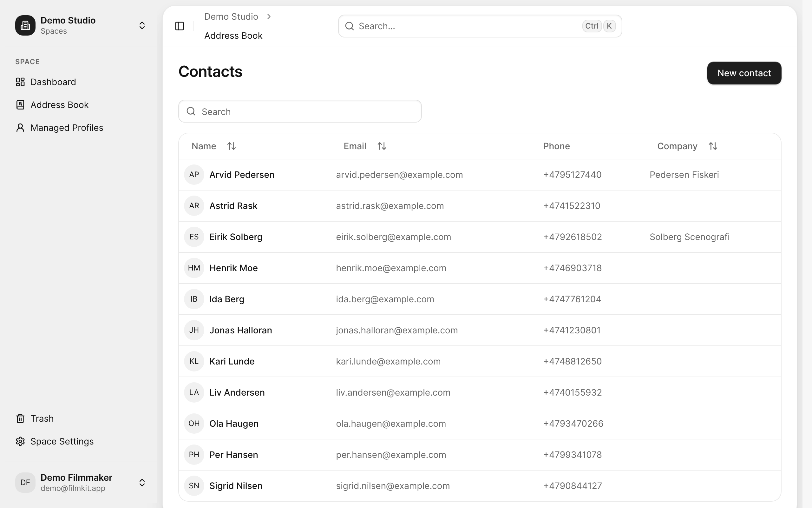Expand the Demo Studio space switcher

[x=142, y=25]
